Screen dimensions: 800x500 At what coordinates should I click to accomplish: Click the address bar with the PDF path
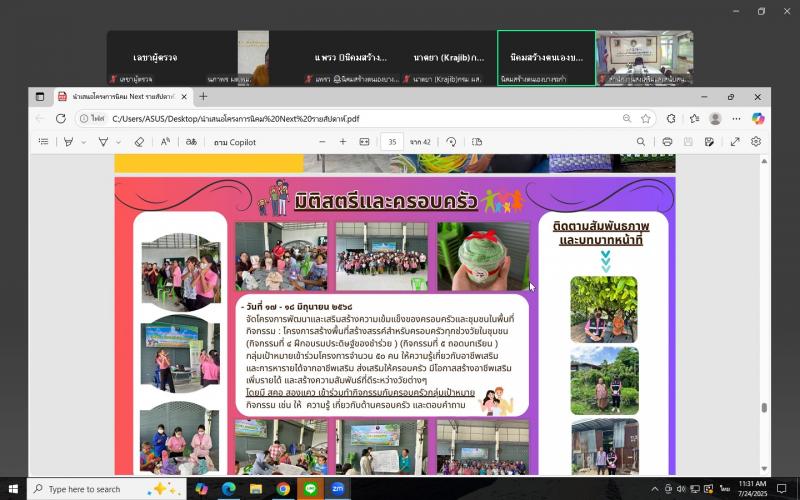tap(365, 118)
